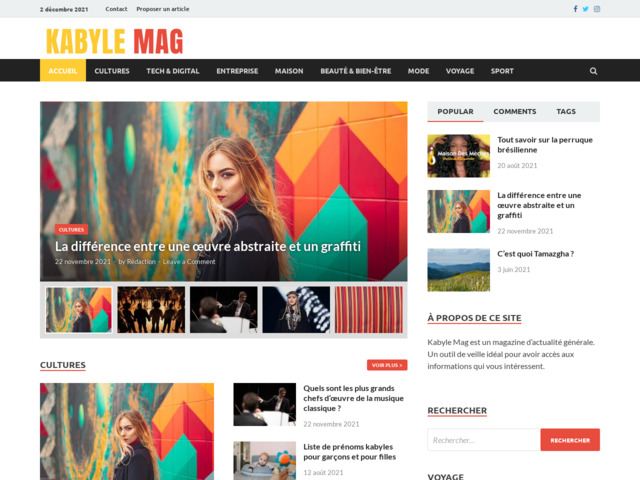The width and height of the screenshot is (640, 480).
Task: Open the Instagram social icon
Action: click(x=597, y=9)
